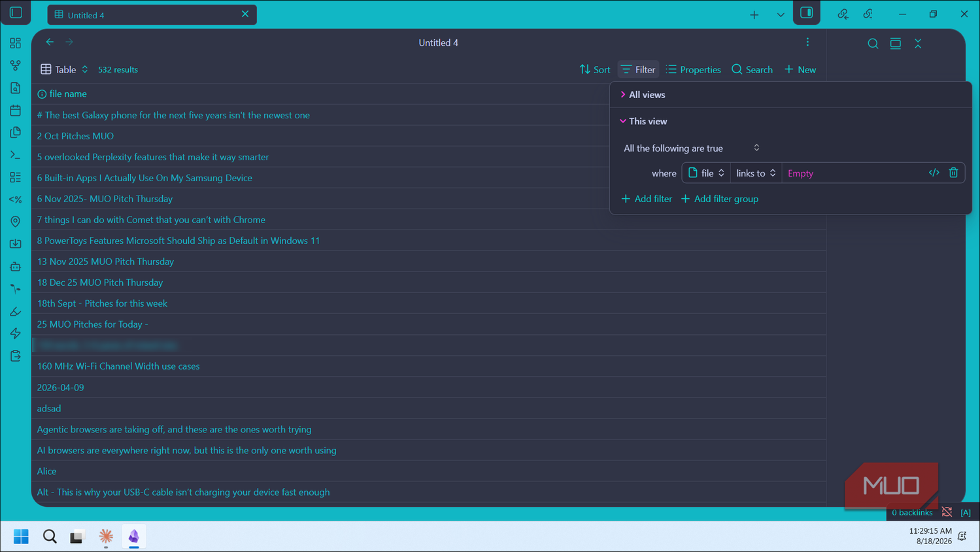This screenshot has height=552, width=980.
Task: Open 'Agentic browsers are taking off' note
Action: coord(174,429)
